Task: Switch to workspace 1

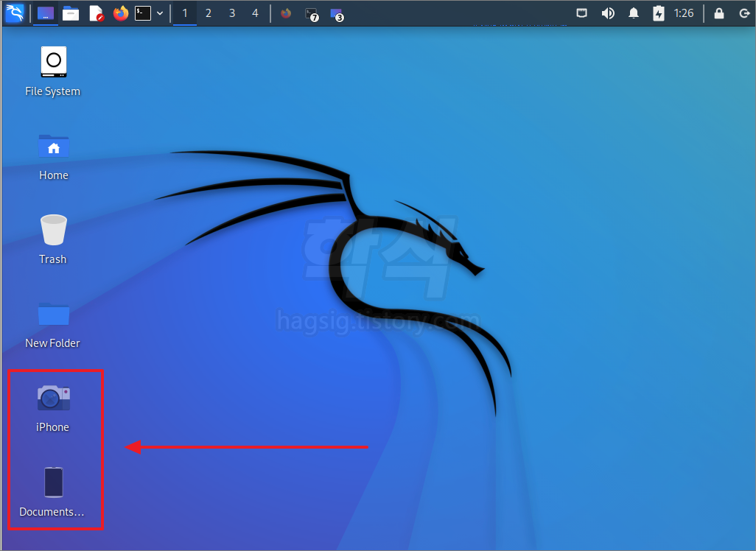Action: pos(185,13)
